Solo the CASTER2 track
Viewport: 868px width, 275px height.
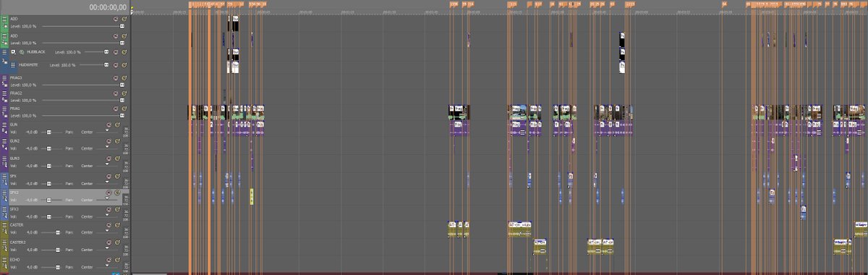tap(117, 242)
